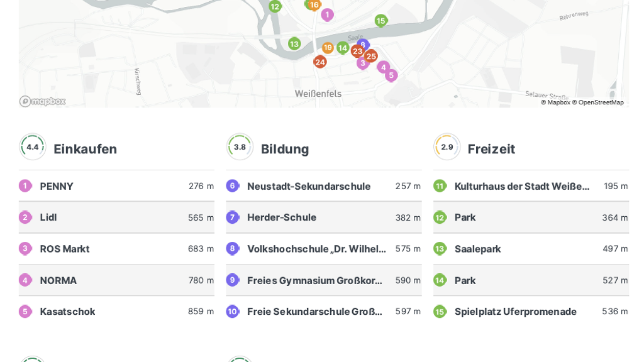Click green map marker 15

[380, 21]
